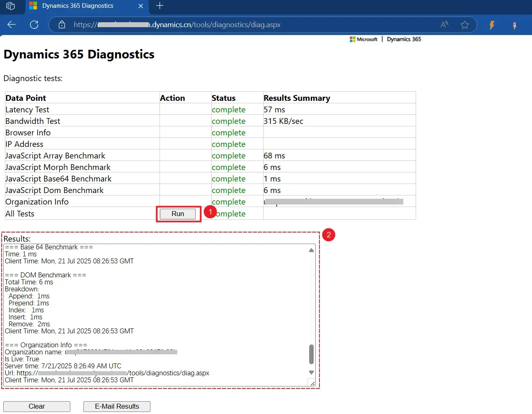Viewport: 532px width, 414px height.
Task: Click the "Is Live: True" line
Action: [x=22, y=359]
